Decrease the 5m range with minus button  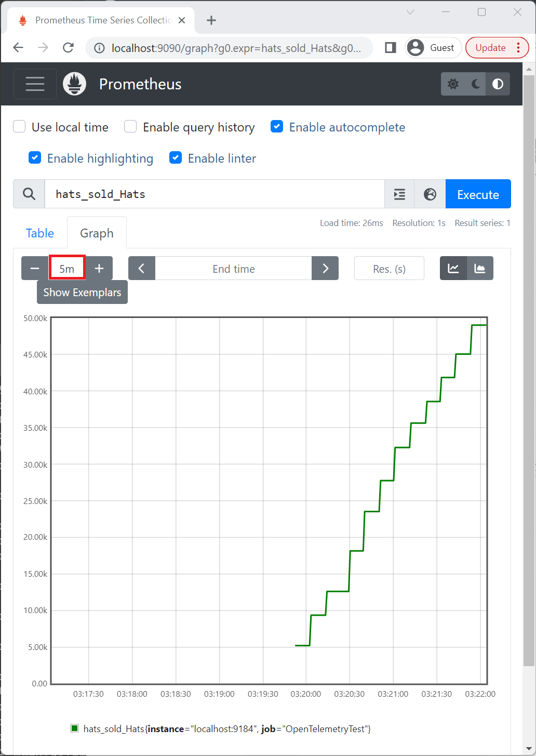pos(34,268)
